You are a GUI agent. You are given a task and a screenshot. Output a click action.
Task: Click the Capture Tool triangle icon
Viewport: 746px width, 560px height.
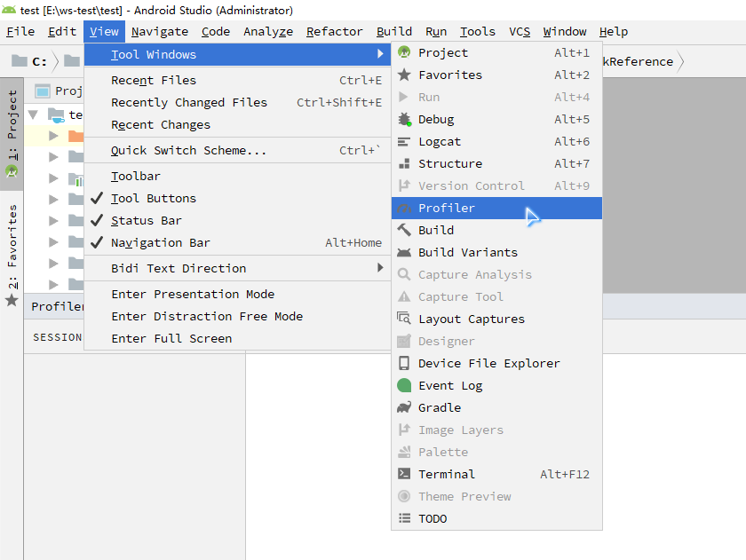[404, 296]
